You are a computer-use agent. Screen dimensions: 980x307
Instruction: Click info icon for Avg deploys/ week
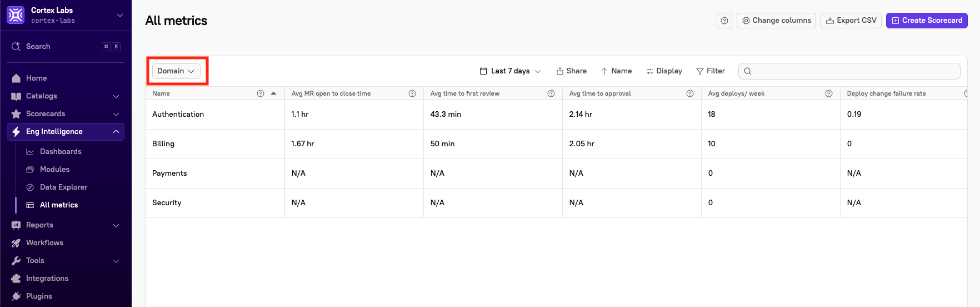click(829, 93)
